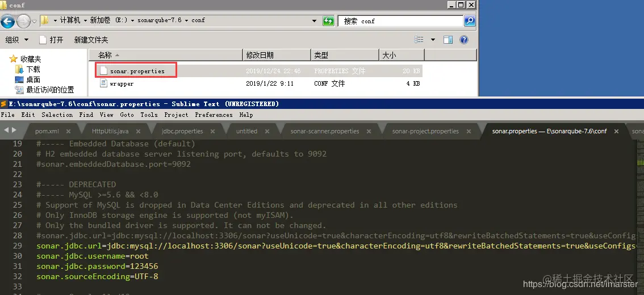Click the change view icon
644x295 pixels.
(419, 40)
